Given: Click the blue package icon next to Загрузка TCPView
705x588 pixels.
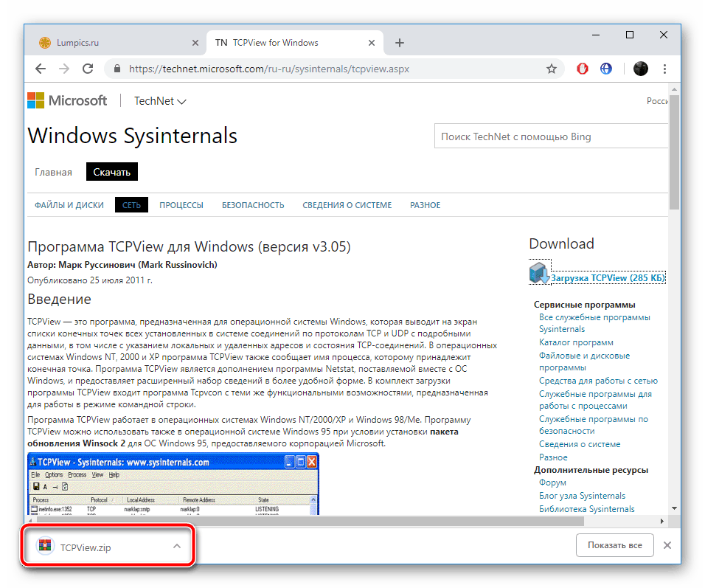Looking at the screenshot, I should 538,272.
